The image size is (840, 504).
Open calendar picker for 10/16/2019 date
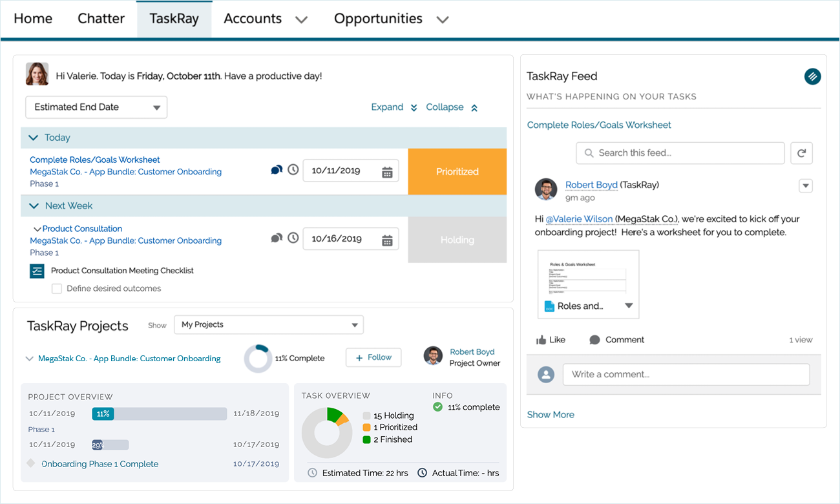click(x=387, y=240)
